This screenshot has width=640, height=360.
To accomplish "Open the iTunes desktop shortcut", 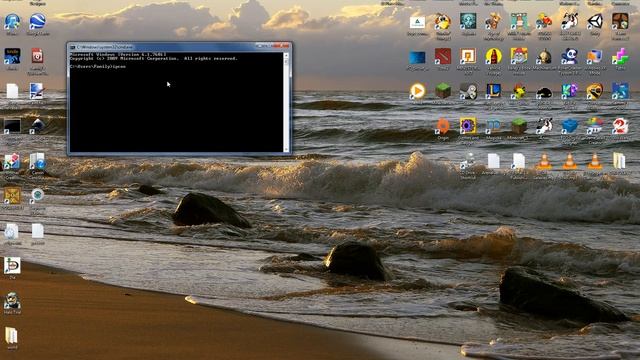I will point(12,22).
